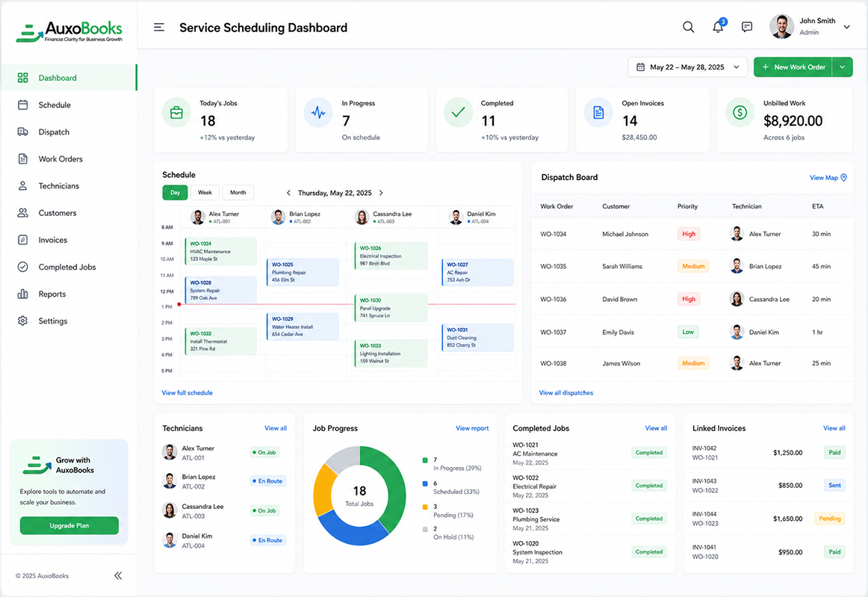Screen dimensions: 868x597
Task: Click Today's Jobs briefcase icon
Action: coord(176,112)
